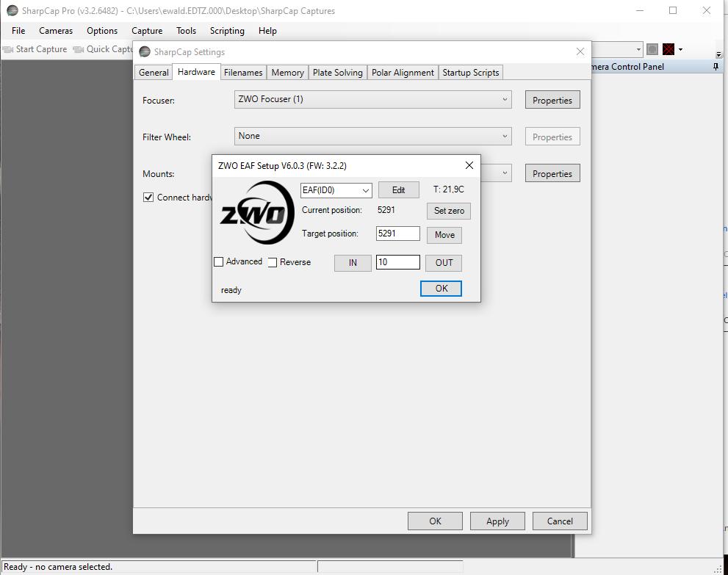Confirm EAF Setup with OK
Viewport: 728px width, 575px height.
[x=441, y=288]
